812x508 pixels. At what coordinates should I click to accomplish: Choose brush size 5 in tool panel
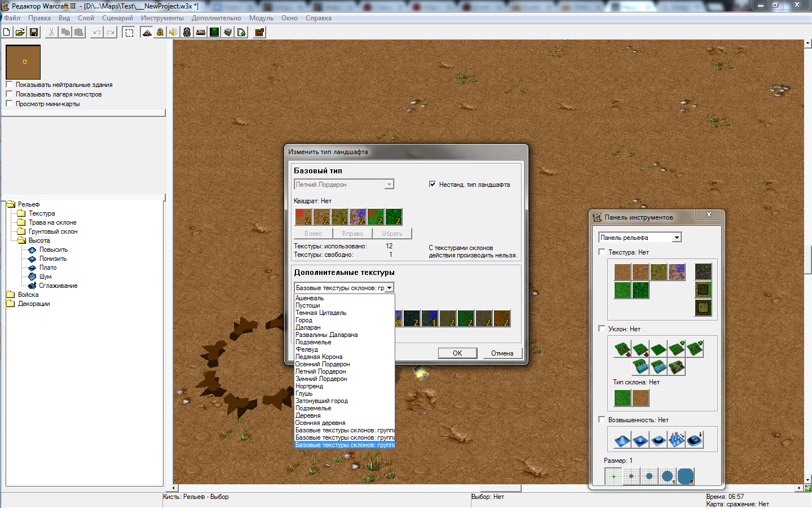[668, 476]
